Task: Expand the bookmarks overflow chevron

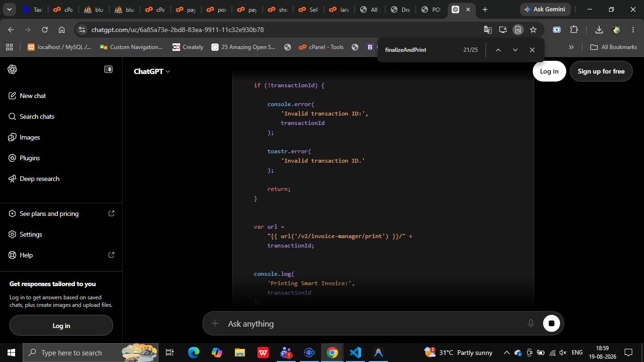Action: point(571,47)
